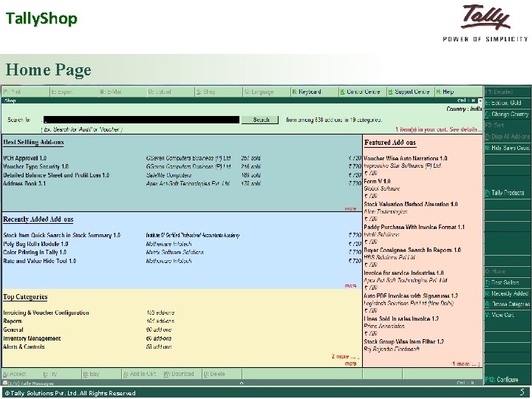Image resolution: width=532 pixels, height=399 pixels.
Task: Expand 1 more featured add-ons link
Action: click(x=466, y=364)
